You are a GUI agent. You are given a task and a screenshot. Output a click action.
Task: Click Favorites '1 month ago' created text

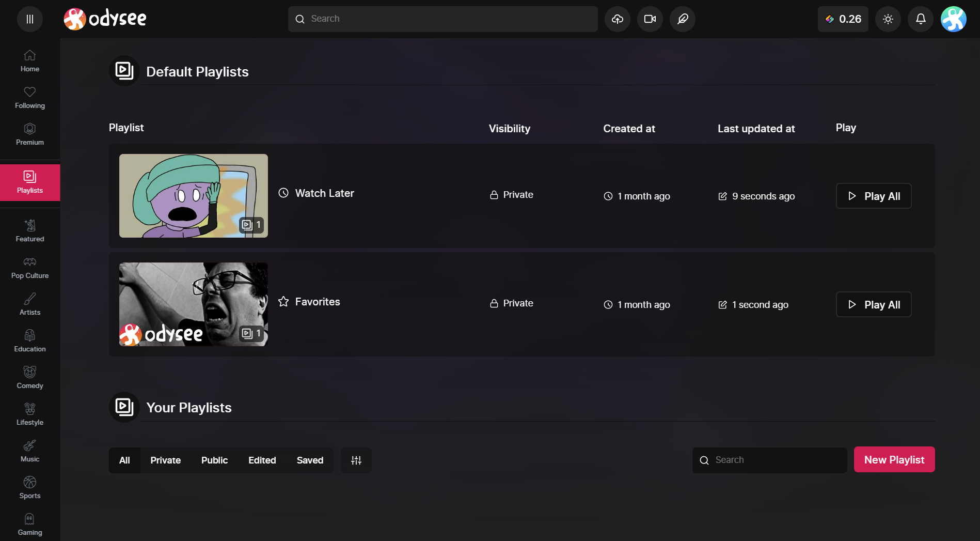(643, 305)
